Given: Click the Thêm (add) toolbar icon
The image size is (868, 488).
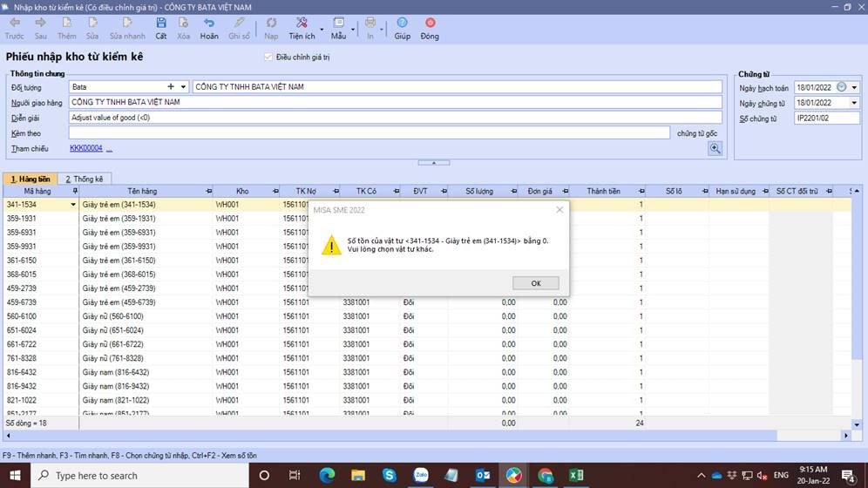Looking at the screenshot, I should (67, 23).
